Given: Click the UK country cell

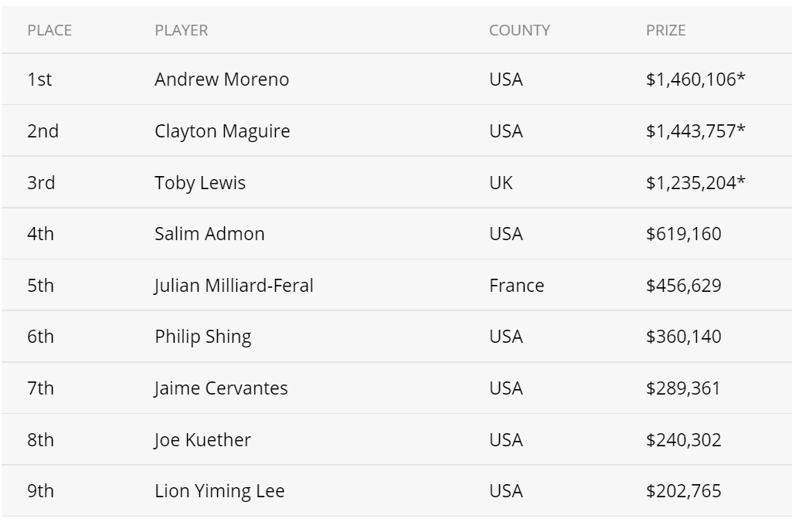Looking at the screenshot, I should [501, 183].
